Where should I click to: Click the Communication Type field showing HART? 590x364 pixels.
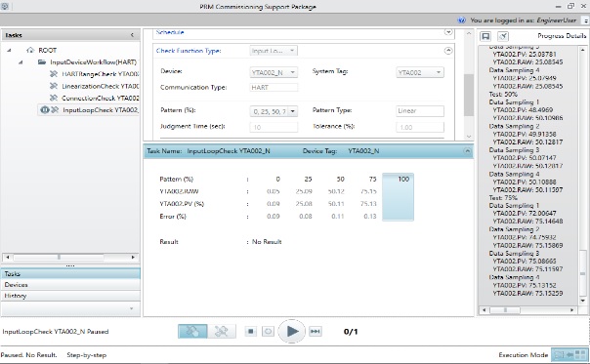tap(274, 87)
